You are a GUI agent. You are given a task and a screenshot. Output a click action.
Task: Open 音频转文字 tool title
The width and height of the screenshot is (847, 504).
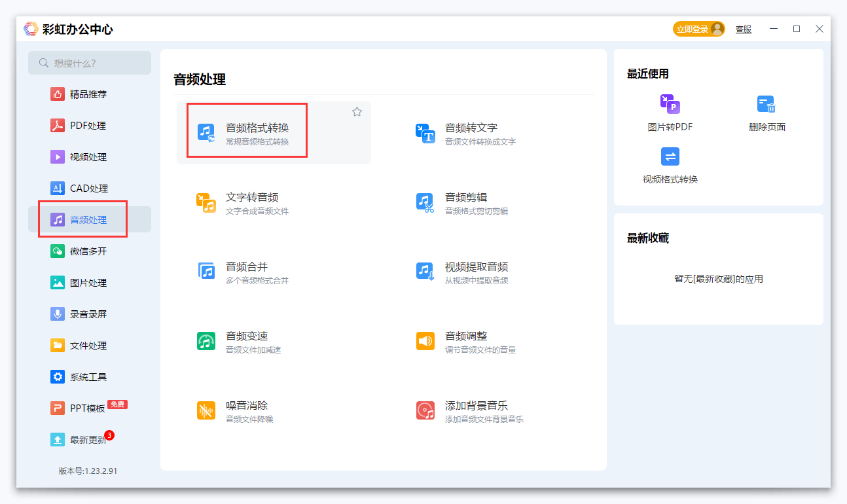tap(471, 128)
